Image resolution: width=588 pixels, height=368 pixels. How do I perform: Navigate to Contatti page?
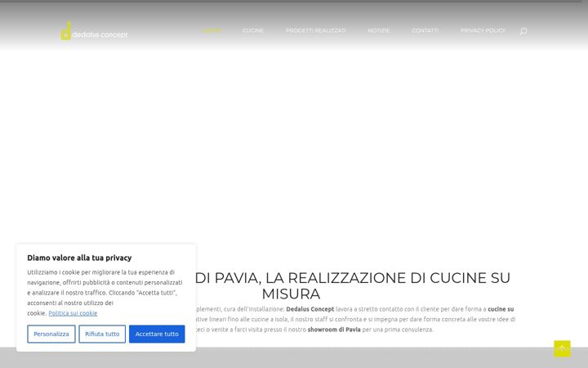425,30
